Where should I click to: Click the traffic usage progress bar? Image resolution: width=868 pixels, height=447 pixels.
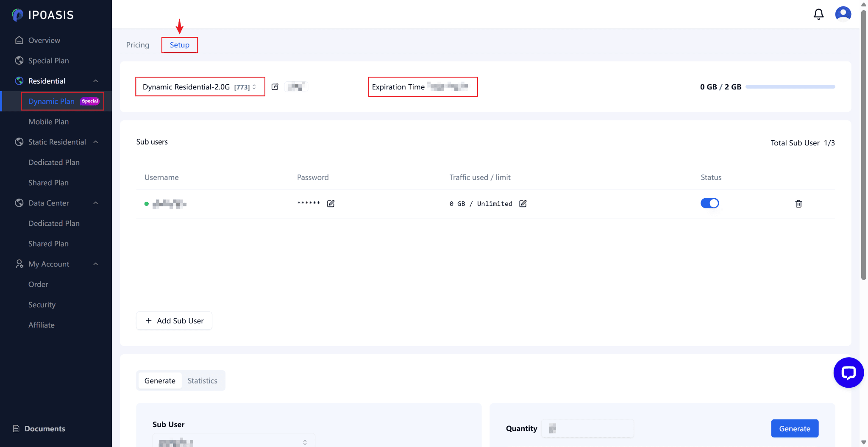(790, 87)
